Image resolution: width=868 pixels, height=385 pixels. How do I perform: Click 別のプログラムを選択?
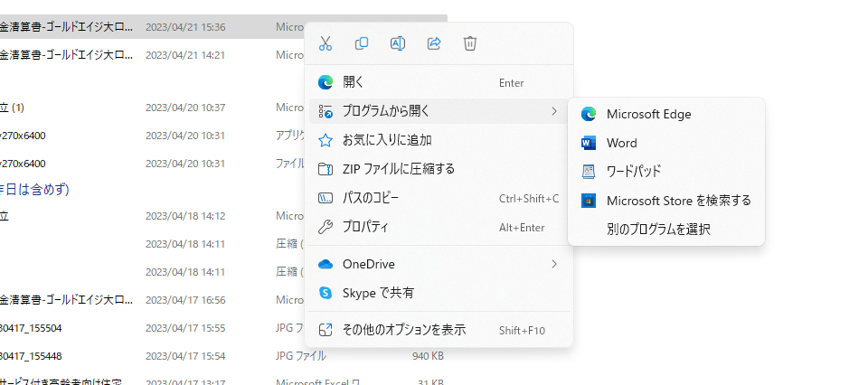pos(658,230)
